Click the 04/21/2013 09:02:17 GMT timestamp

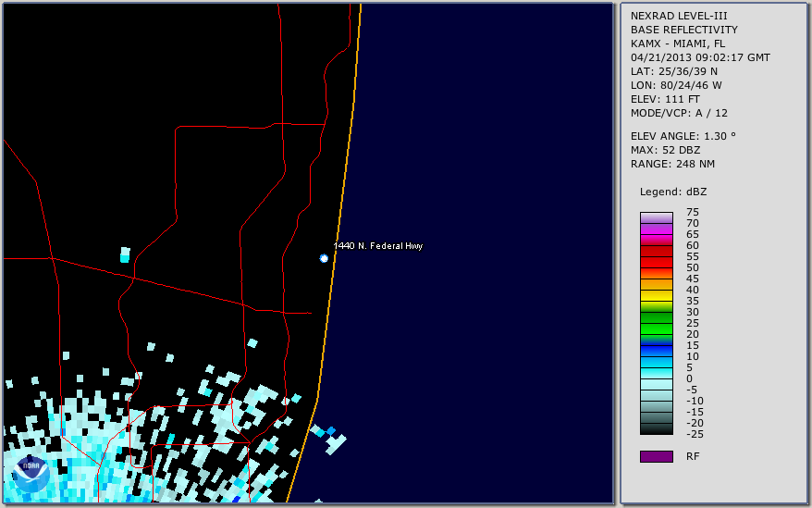[700, 57]
